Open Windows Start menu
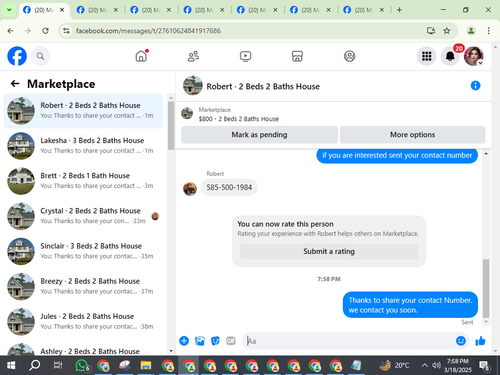Viewport: 500px width, 375px height. tap(11, 366)
